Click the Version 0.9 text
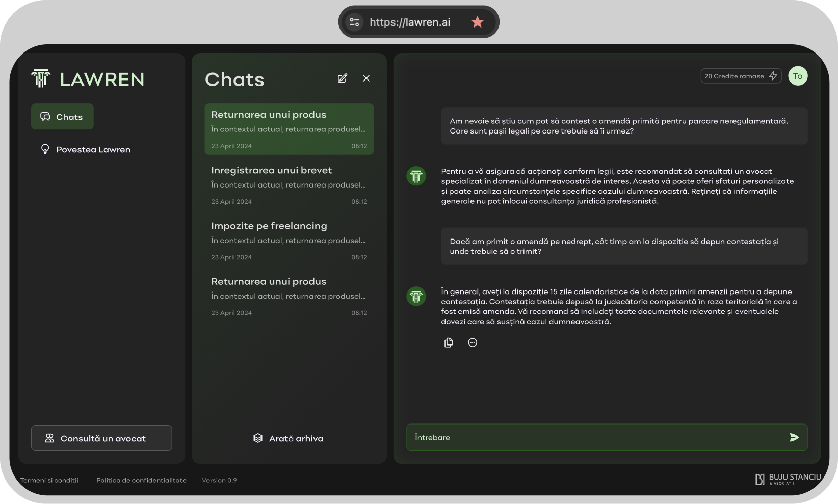The image size is (838, 504). [x=219, y=480]
